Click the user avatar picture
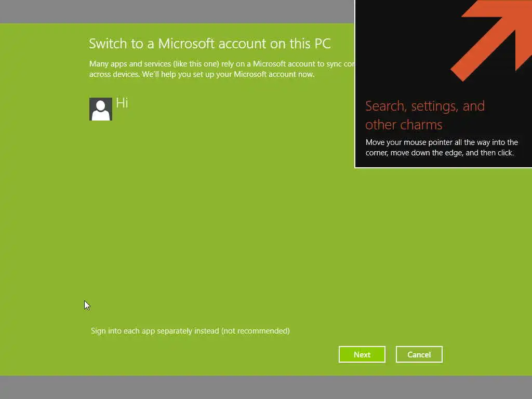This screenshot has height=399, width=532. (100, 109)
